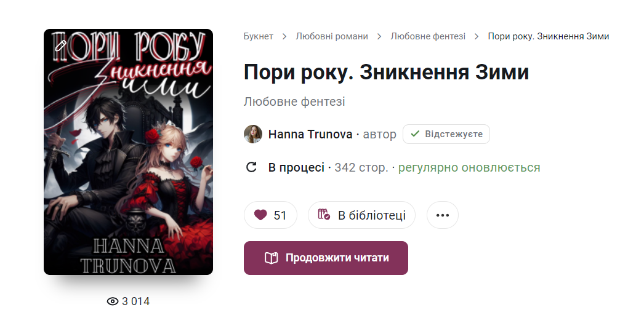Screen dimensions: 644x318
Task: Click the heart like icon
Action: coord(260,215)
